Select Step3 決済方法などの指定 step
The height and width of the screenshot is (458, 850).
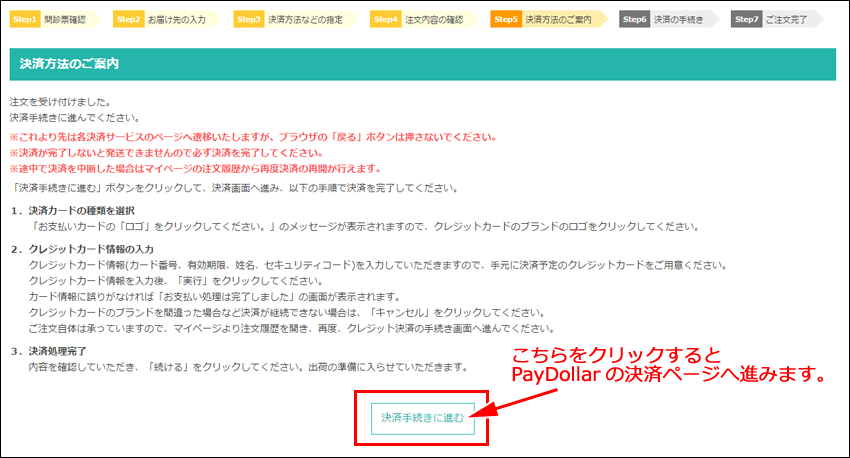click(x=296, y=20)
